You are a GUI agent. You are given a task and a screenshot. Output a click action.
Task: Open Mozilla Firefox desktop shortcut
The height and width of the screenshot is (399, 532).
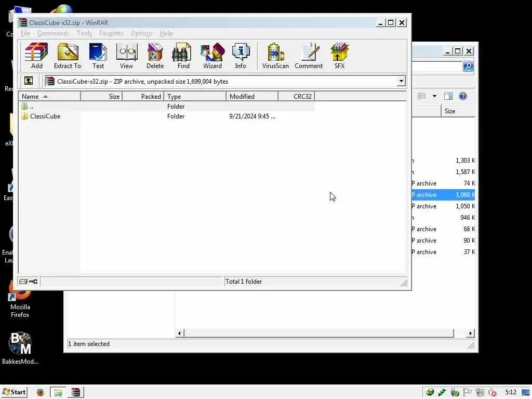point(20,301)
